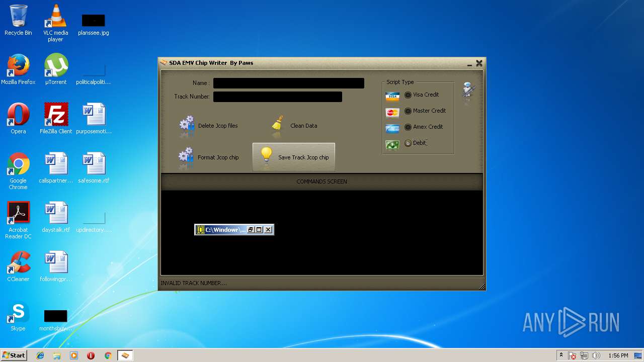Close the minimized C:\Windowr console window
The image size is (644, 362).
(x=268, y=230)
